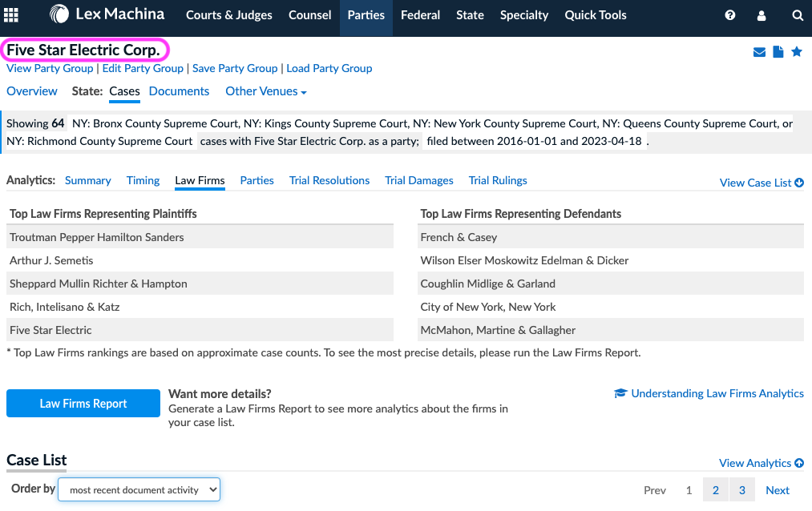Open the Order by dropdown
812x511 pixels.
(139, 490)
